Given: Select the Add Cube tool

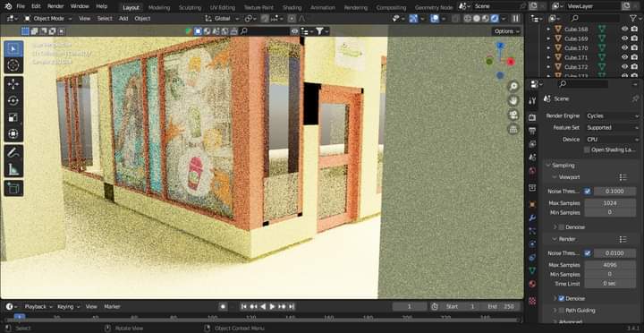Looking at the screenshot, I should pyautogui.click(x=13, y=188).
